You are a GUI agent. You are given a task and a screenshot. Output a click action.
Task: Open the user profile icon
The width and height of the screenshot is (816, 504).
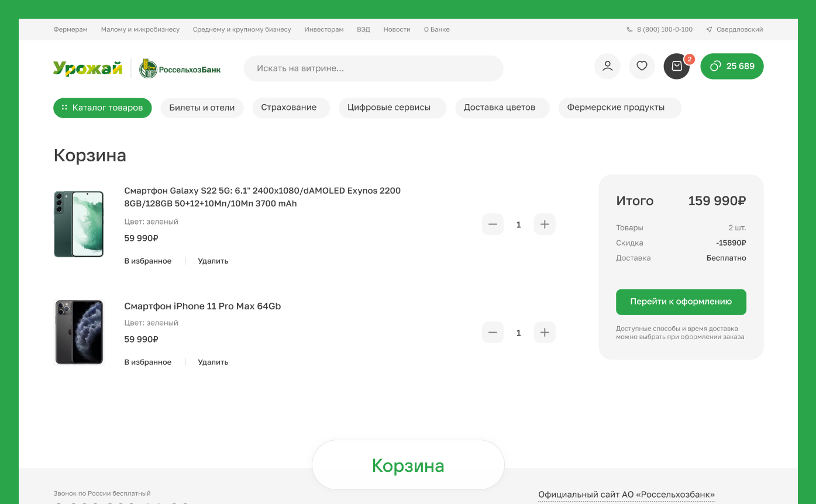tap(607, 66)
